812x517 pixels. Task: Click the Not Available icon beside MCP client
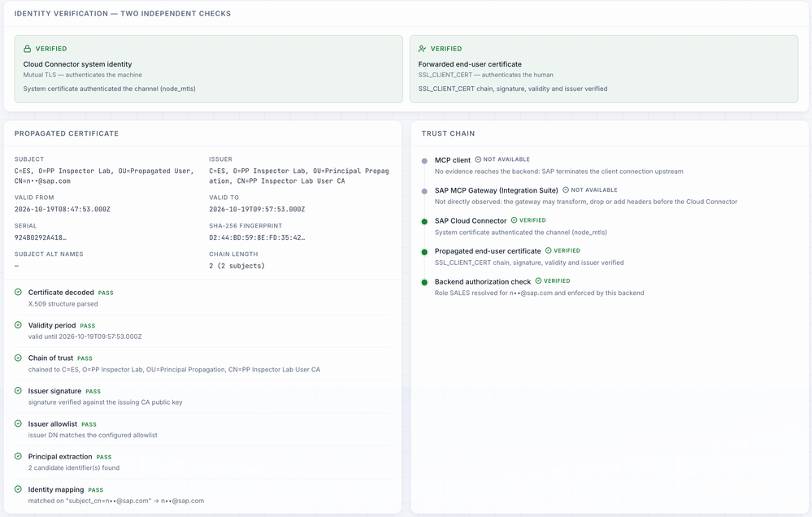pyautogui.click(x=478, y=159)
